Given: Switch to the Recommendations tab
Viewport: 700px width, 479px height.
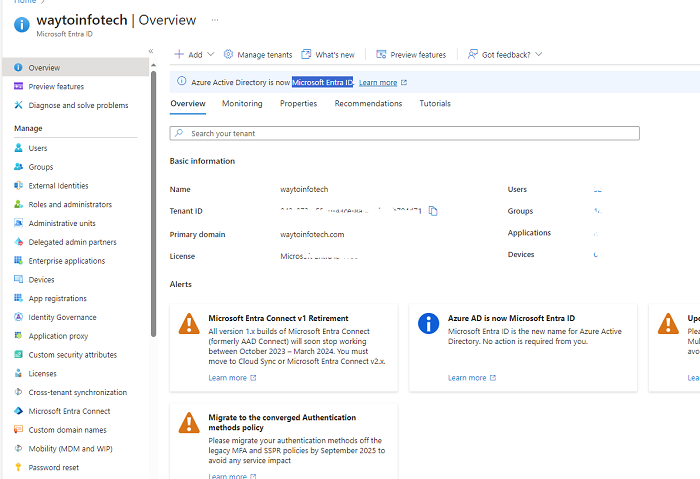Looking at the screenshot, I should coord(368,104).
